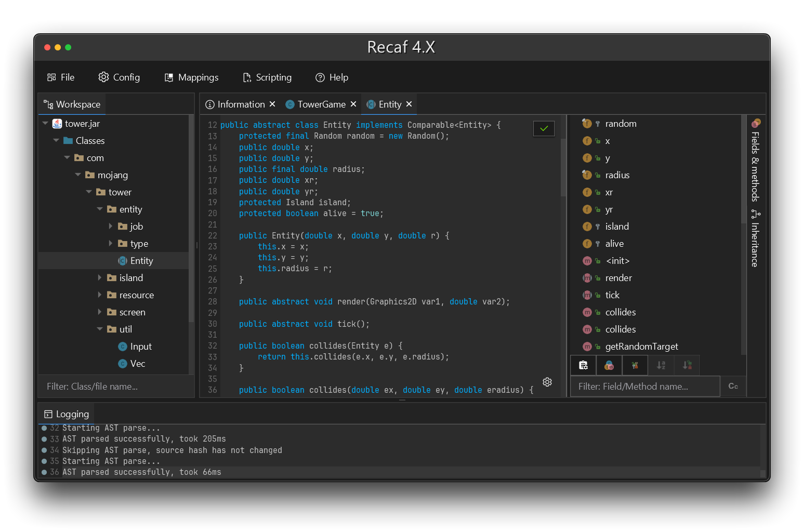Toggle visibility access filter key-lock button
The height and width of the screenshot is (532, 804).
pyautogui.click(x=635, y=365)
